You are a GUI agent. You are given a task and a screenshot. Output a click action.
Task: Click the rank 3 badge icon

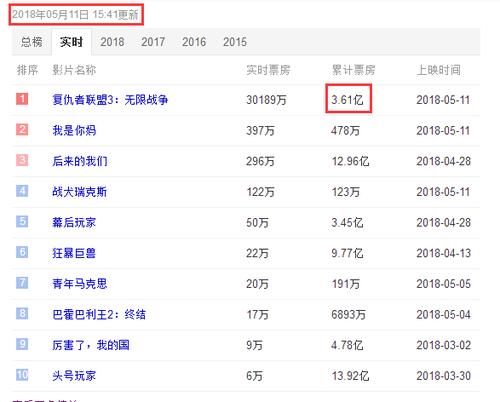(x=22, y=160)
